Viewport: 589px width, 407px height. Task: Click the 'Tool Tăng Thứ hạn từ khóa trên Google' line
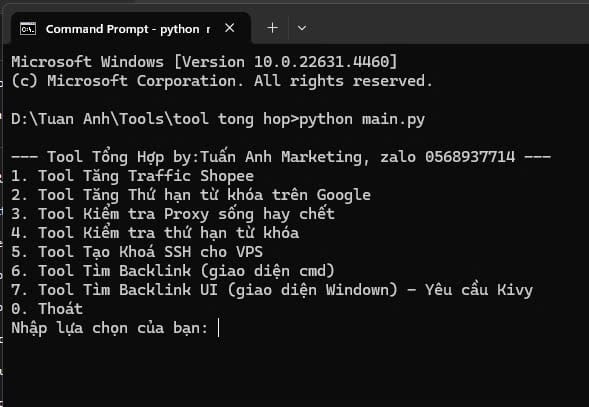point(191,195)
